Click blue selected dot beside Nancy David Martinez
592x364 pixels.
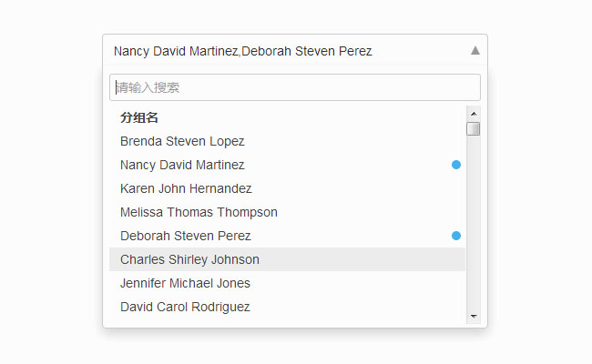(x=456, y=165)
